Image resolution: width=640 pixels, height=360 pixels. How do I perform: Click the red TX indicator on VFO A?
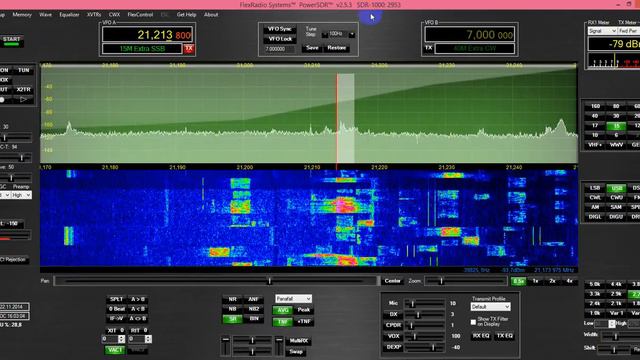coord(189,49)
